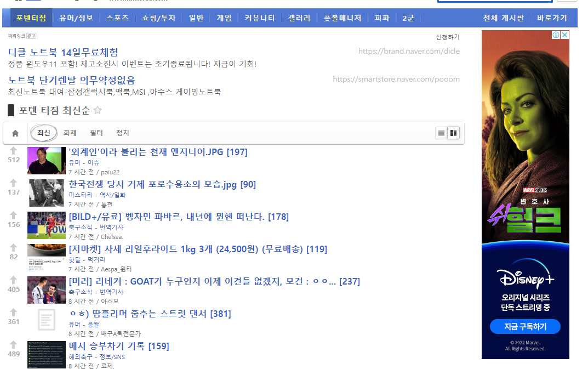The image size is (588, 369).
Task: Click the ad info icon on Disney banner
Action: tap(556, 35)
